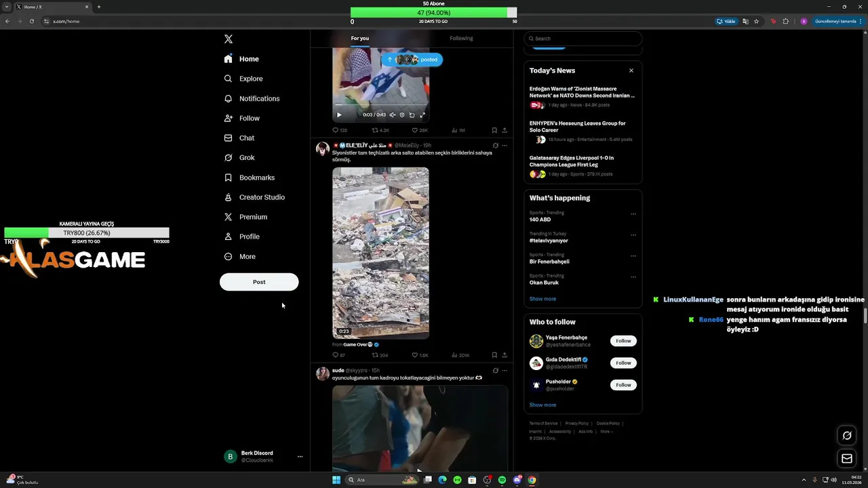Open the Galatasaray Edges Liverpool news

[x=583, y=166]
